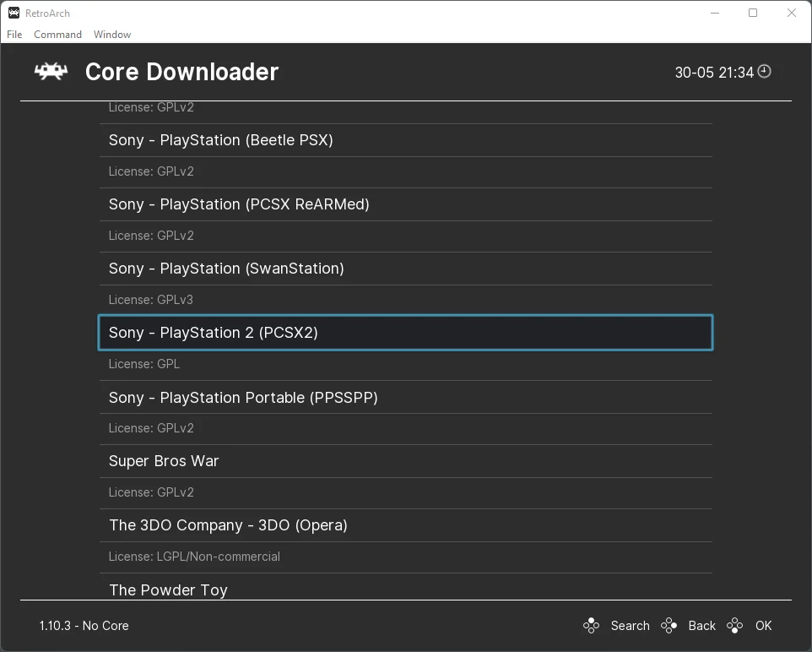Click the 1.10.3 - No Core status text
812x652 pixels.
pyautogui.click(x=84, y=626)
